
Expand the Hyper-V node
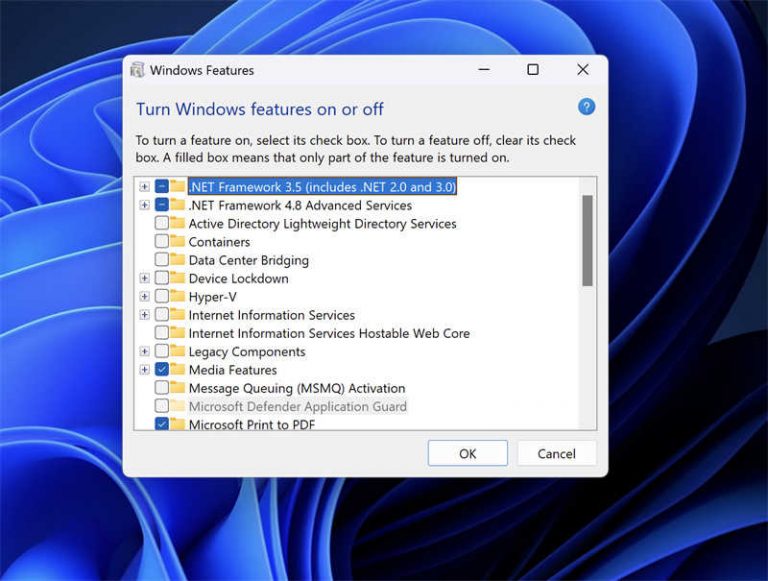(x=144, y=296)
